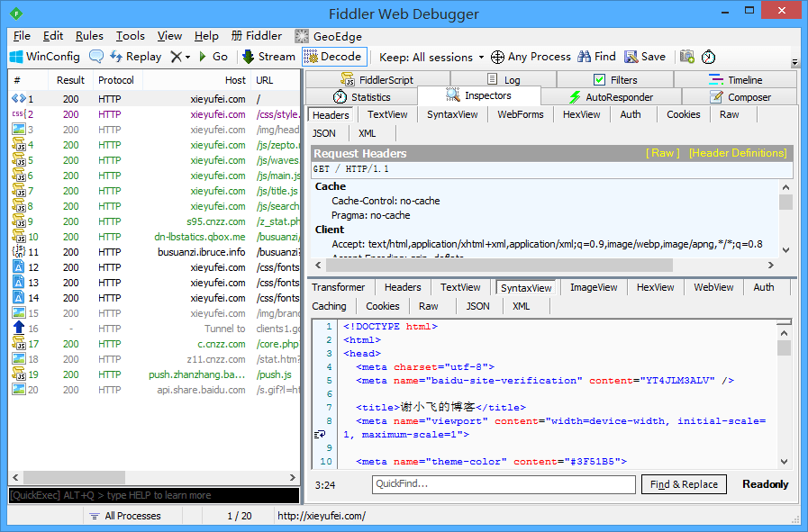
Task: Select session 11 JSON icon
Action: pos(19,252)
